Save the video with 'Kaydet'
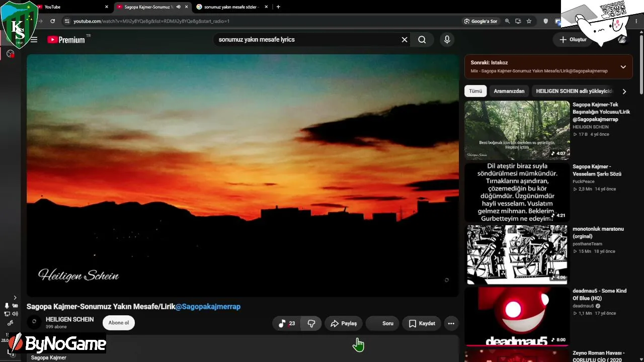 click(422, 323)
